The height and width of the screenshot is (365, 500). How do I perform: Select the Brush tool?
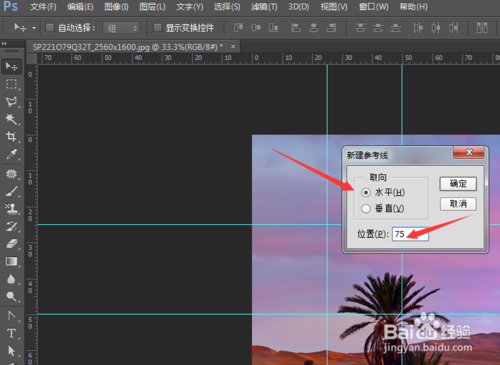(12, 191)
